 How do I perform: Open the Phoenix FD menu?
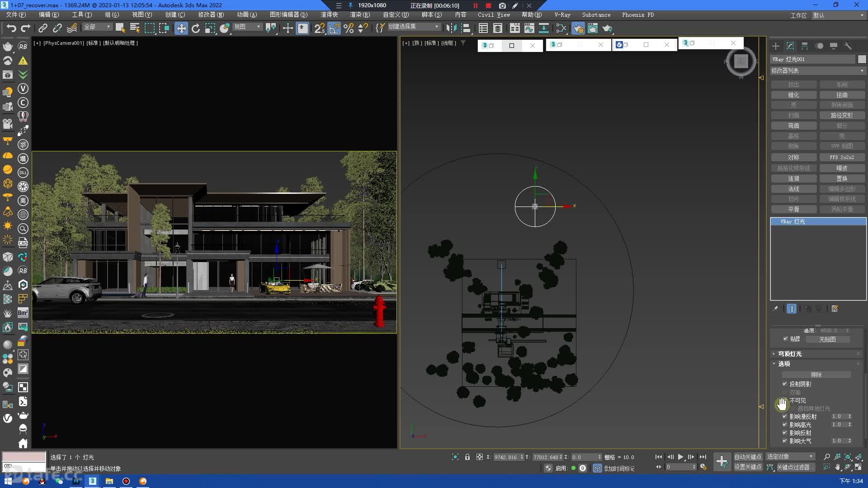[x=637, y=14]
